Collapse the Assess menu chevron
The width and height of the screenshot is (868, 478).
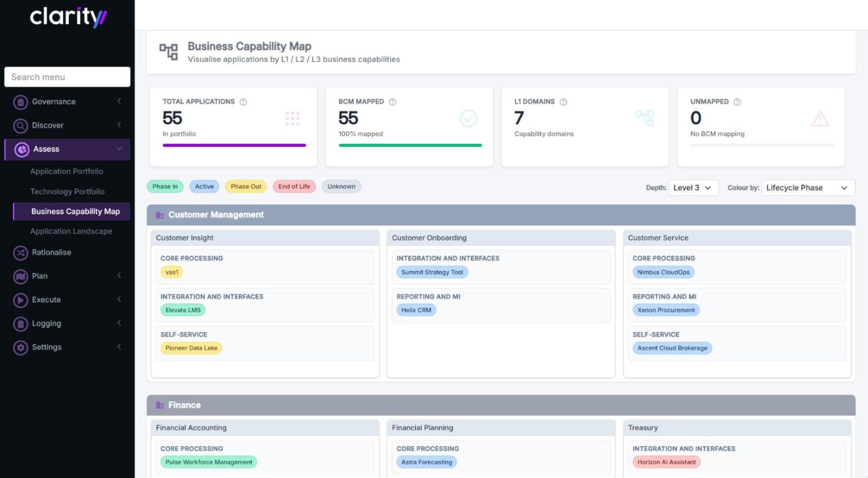[x=119, y=149]
